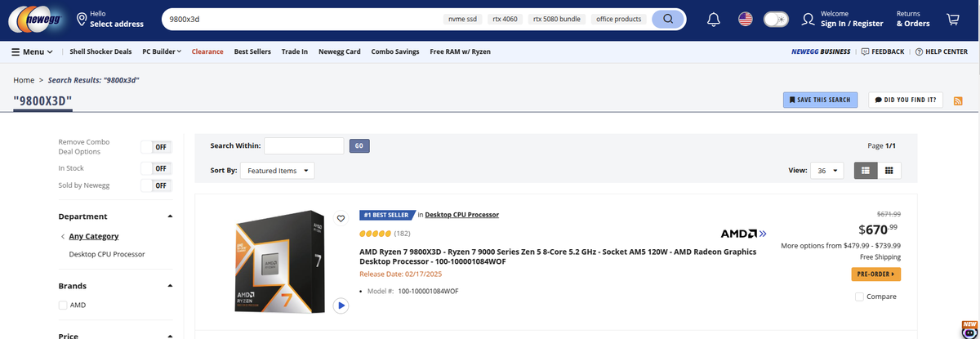Click the Feedback link

(883, 51)
